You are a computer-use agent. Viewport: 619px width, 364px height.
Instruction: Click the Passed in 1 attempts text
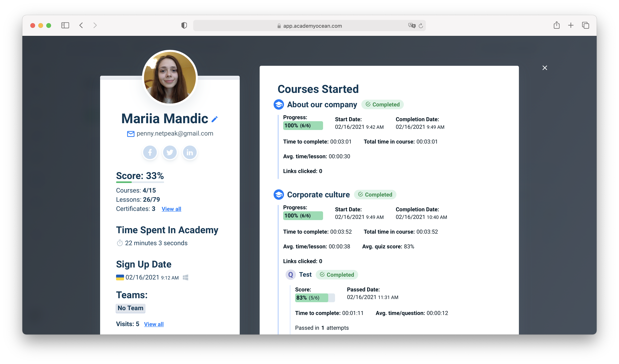pos(322,328)
